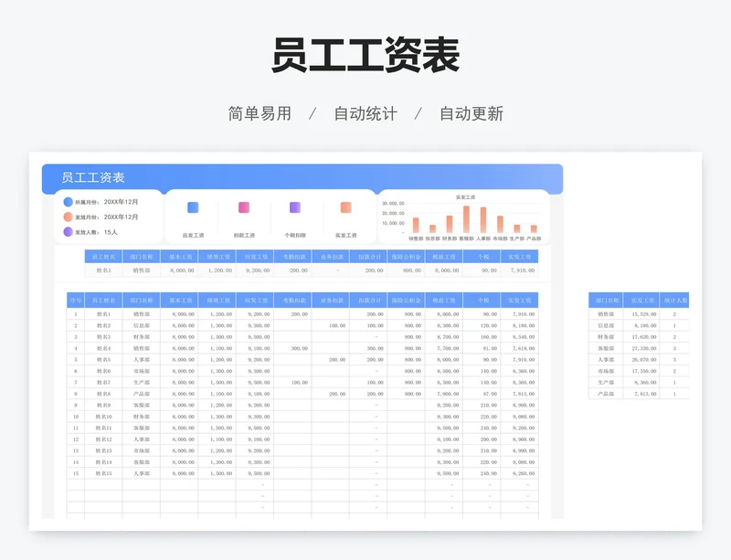Screen dimensions: 731x560
Task: Click the 信息部 cell in 姓名2's row
Action: point(142,325)
